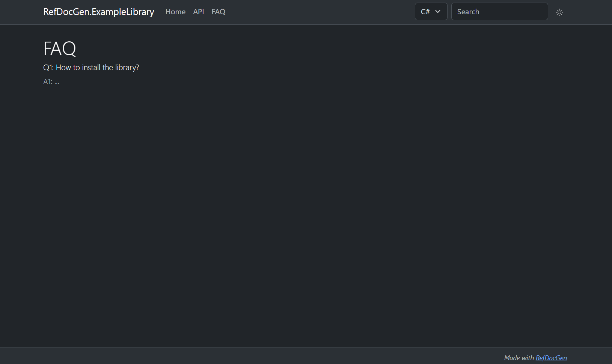Click the "A1: ..." answer text

(51, 81)
